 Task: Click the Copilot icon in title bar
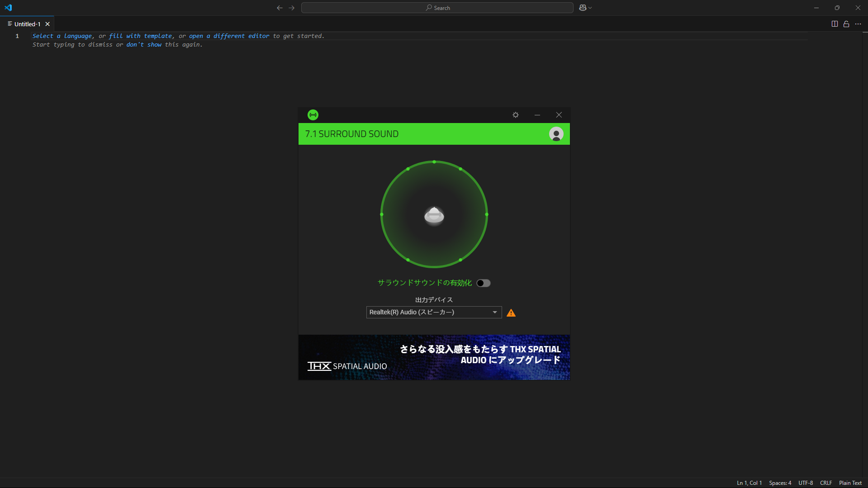pyautogui.click(x=582, y=8)
